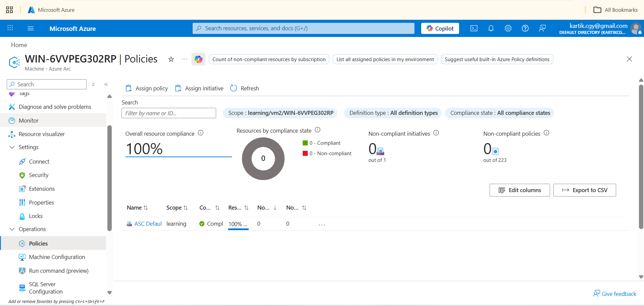
Task: Click the browser apps grid icon
Action: [9, 10]
